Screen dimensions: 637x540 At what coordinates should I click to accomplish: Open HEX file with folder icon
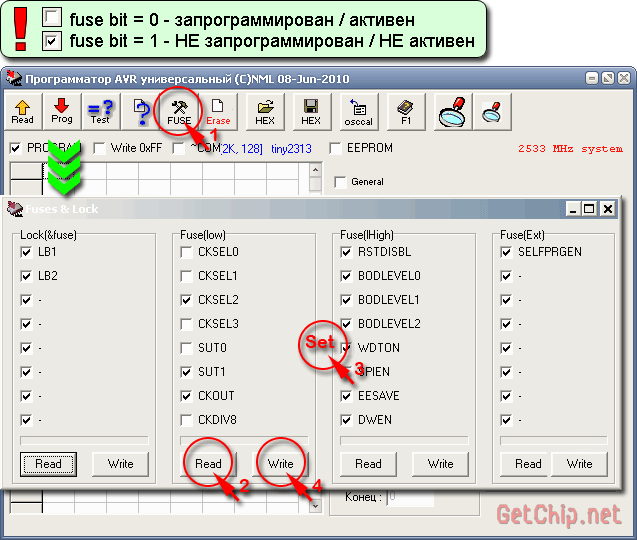pos(265,110)
